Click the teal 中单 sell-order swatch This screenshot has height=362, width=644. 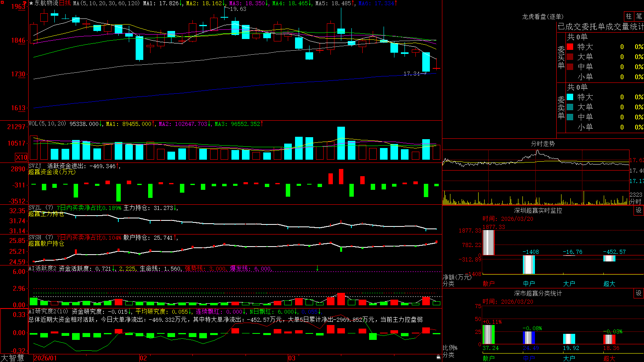click(x=570, y=117)
